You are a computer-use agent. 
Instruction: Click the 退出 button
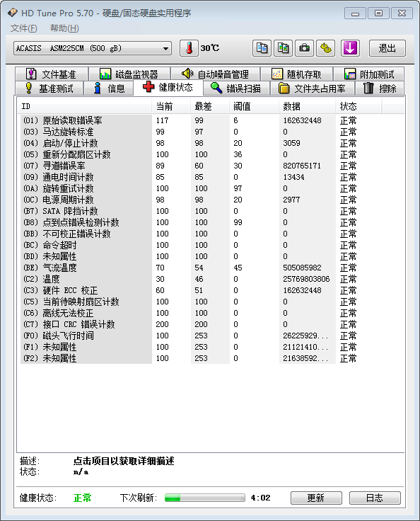[x=387, y=48]
